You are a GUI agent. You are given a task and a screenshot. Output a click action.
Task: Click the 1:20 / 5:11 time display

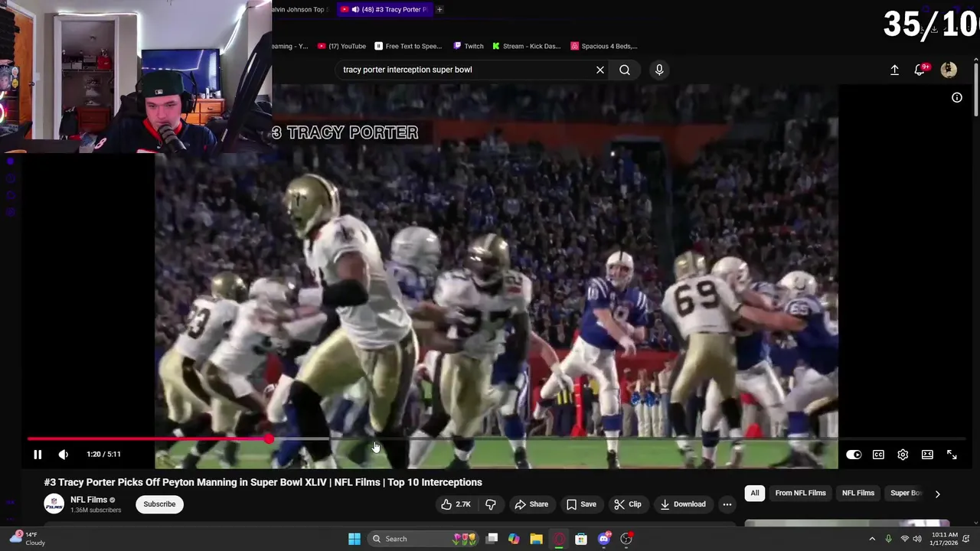point(103,455)
